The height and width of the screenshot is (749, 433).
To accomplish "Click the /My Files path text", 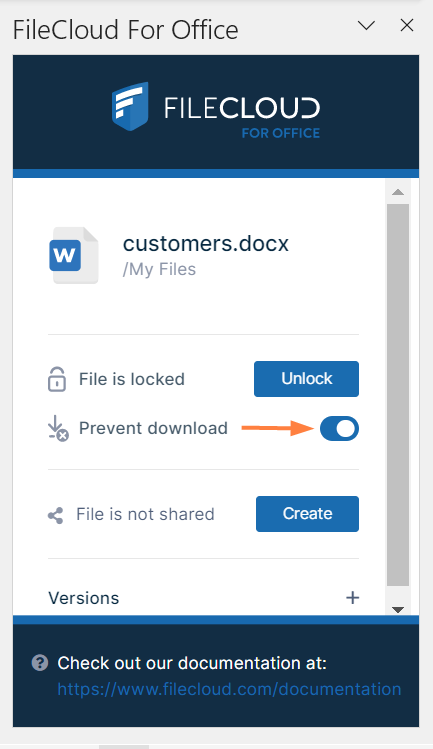I will tap(159, 269).
